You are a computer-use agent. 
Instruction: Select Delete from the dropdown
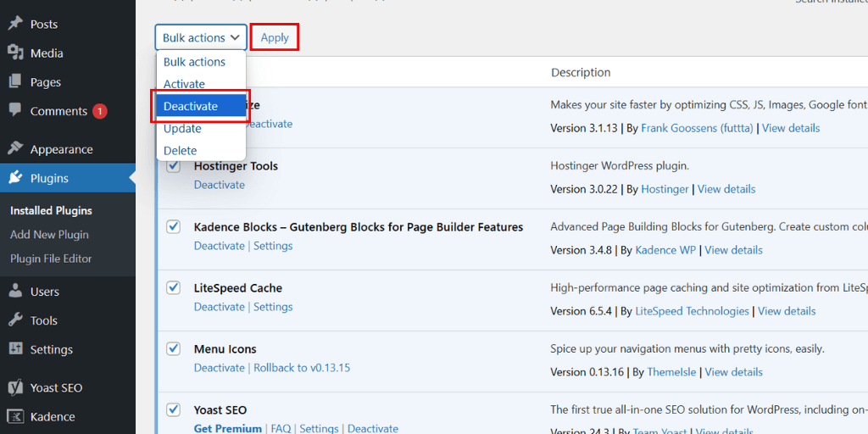[x=201, y=151]
